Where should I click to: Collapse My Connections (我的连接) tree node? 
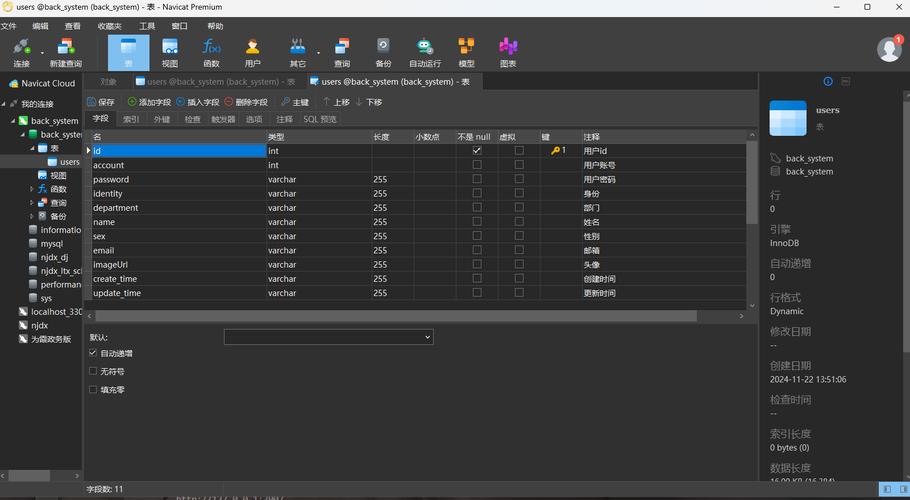click(x=3, y=104)
